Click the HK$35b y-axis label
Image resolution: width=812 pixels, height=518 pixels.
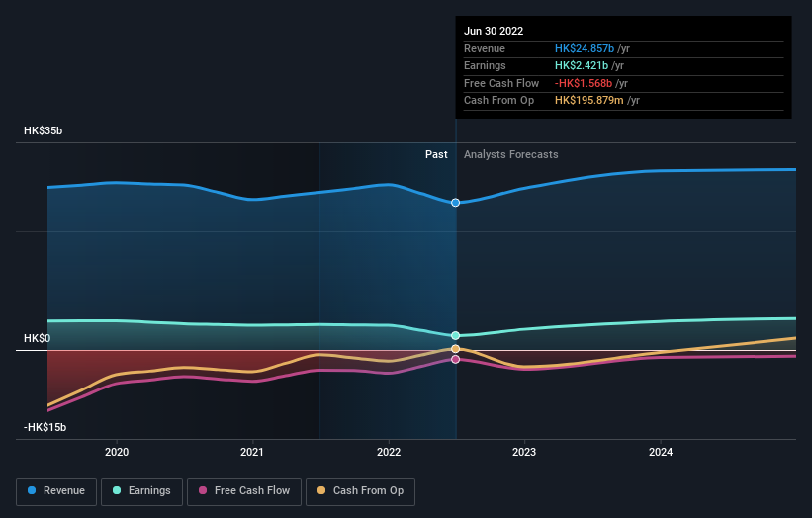point(43,130)
